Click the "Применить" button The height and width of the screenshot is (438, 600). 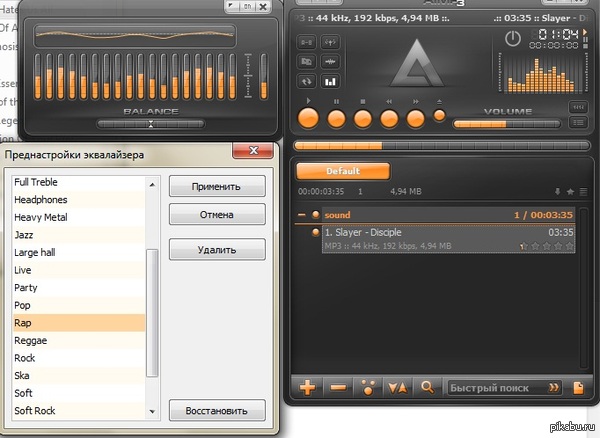tap(217, 186)
